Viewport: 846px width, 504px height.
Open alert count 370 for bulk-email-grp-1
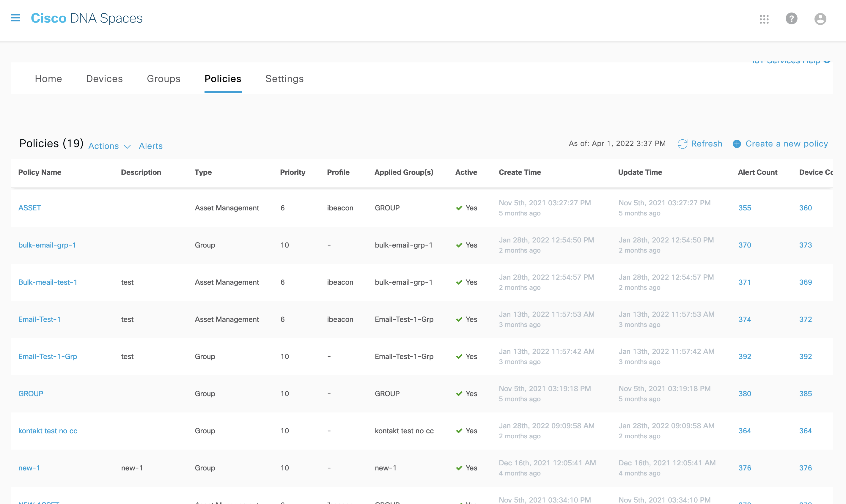pos(744,245)
